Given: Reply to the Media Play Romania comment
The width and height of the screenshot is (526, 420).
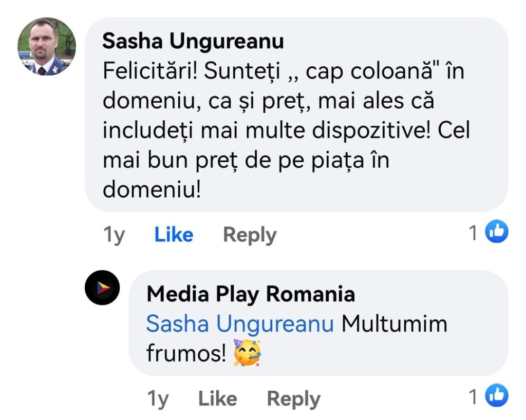Looking at the screenshot, I should [x=293, y=399].
